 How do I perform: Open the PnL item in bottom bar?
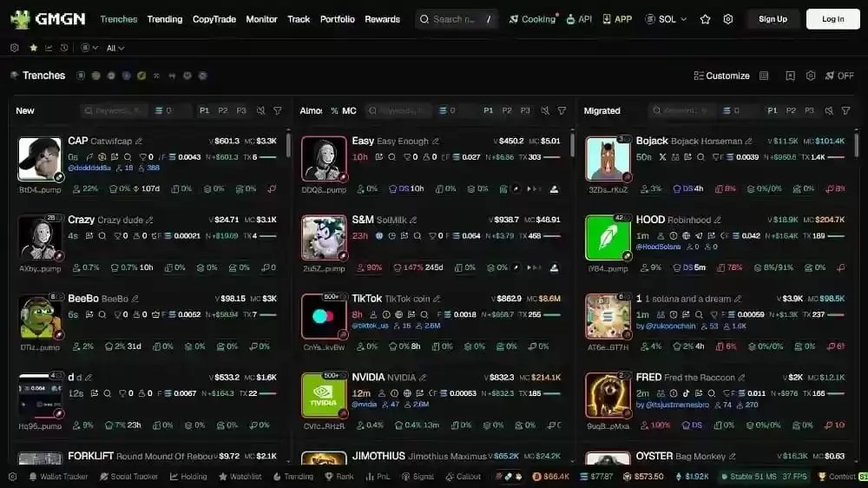[378, 477]
